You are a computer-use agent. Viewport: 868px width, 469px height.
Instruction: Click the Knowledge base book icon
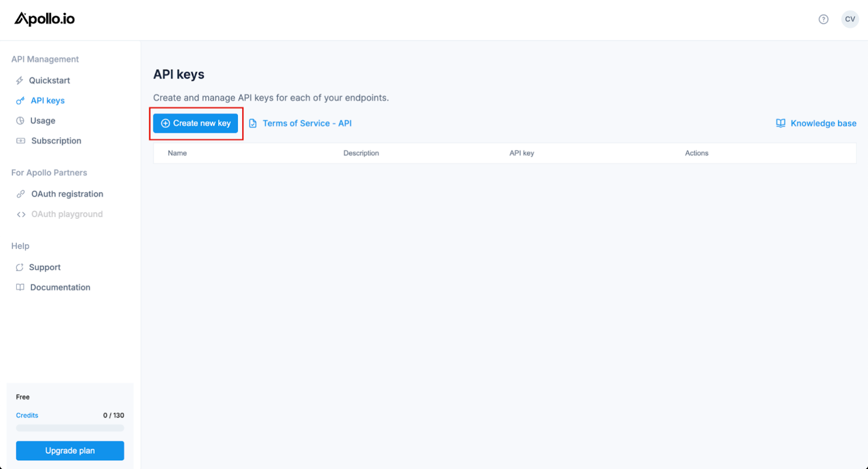pos(781,124)
